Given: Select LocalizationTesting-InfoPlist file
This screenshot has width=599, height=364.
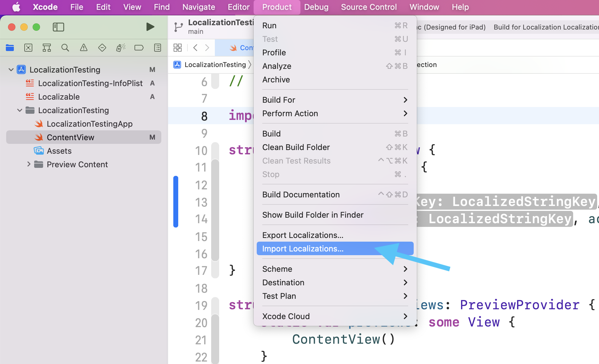Looking at the screenshot, I should 90,83.
